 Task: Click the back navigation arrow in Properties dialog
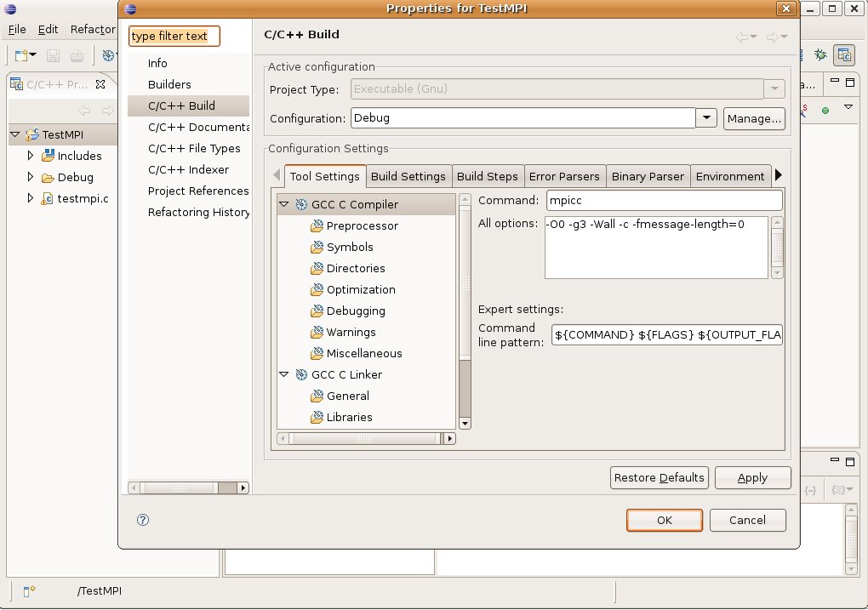point(742,37)
